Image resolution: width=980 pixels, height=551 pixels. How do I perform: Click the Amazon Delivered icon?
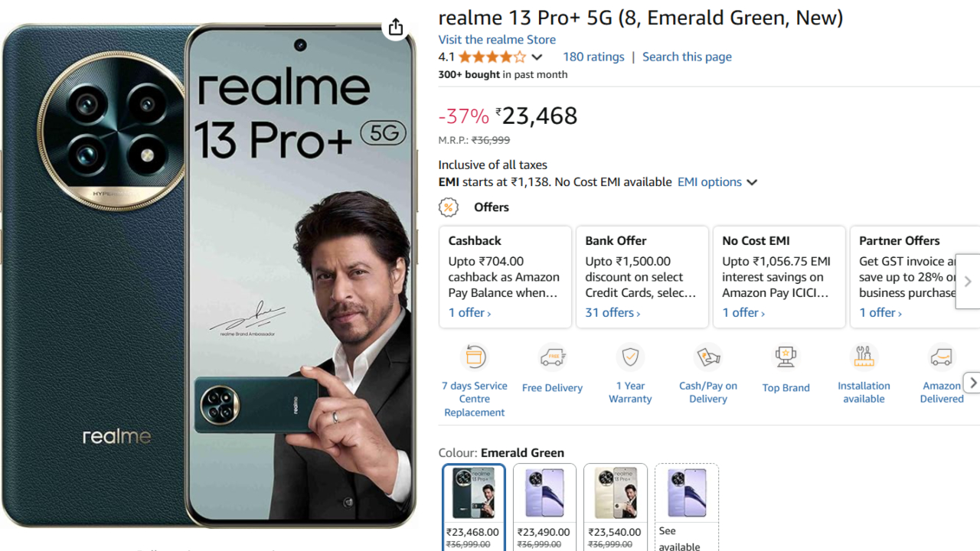941,357
